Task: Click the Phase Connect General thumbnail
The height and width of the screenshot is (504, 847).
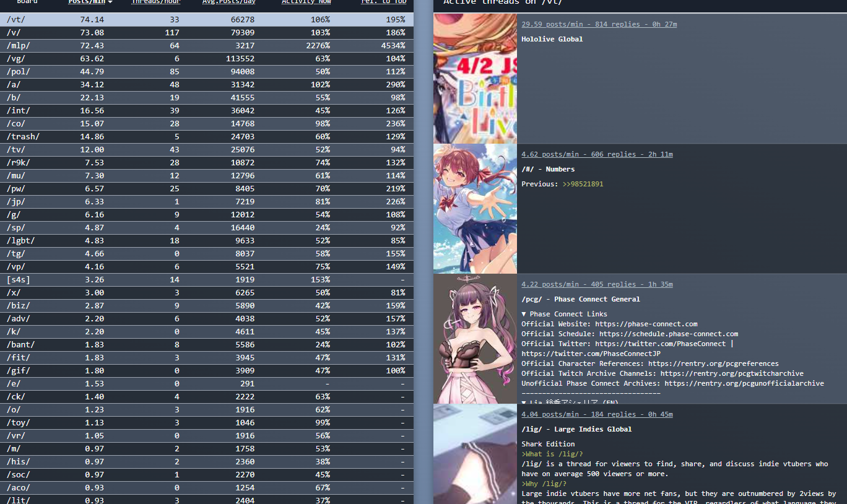Action: pyautogui.click(x=475, y=339)
